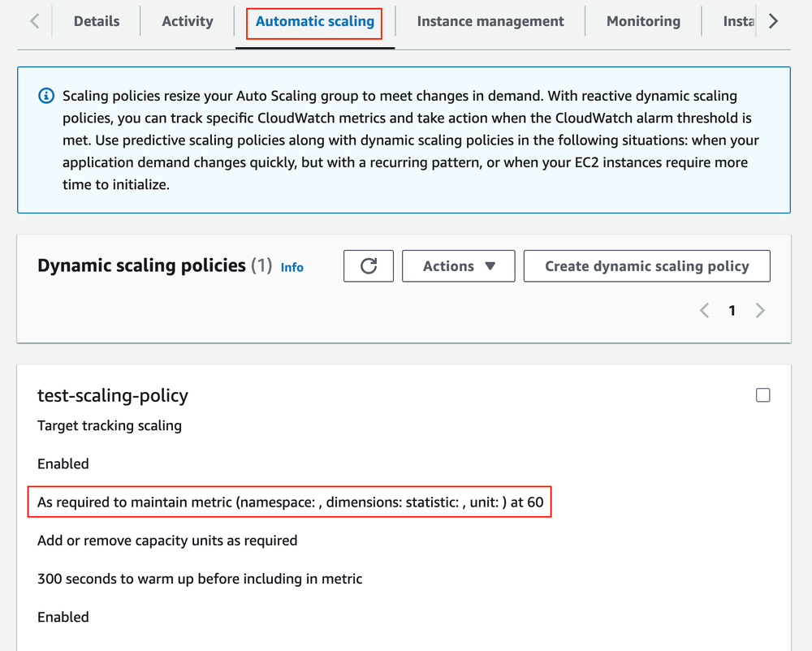The height and width of the screenshot is (651, 812).
Task: Select the test-scaling-policy checkbox
Action: (762, 395)
